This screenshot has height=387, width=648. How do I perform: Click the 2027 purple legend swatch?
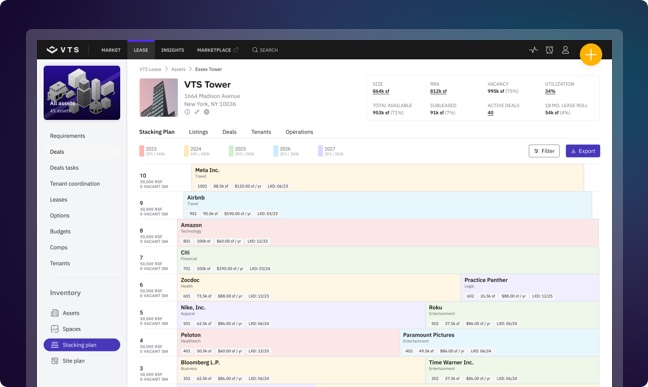tap(320, 151)
